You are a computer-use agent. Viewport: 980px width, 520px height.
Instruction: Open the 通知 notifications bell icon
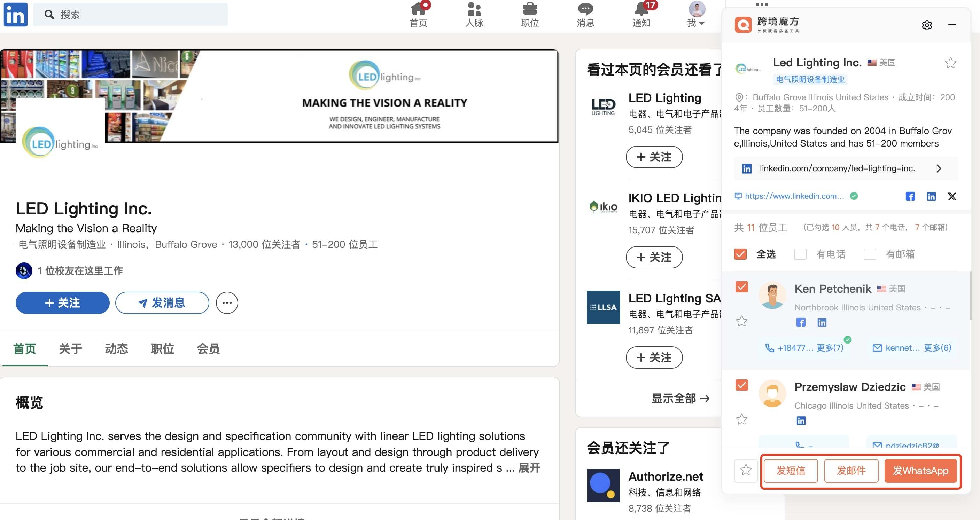pyautogui.click(x=642, y=15)
